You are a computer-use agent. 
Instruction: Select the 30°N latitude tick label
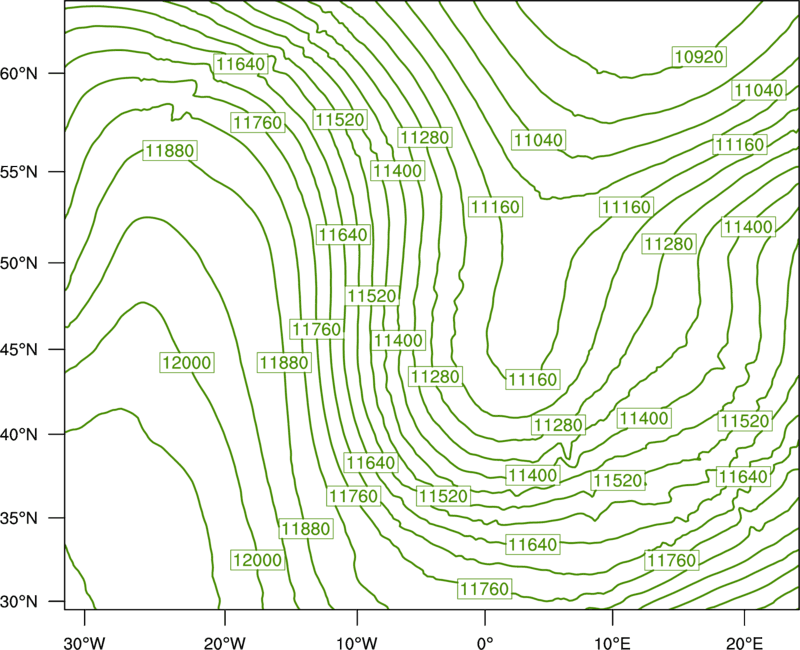click(19, 602)
